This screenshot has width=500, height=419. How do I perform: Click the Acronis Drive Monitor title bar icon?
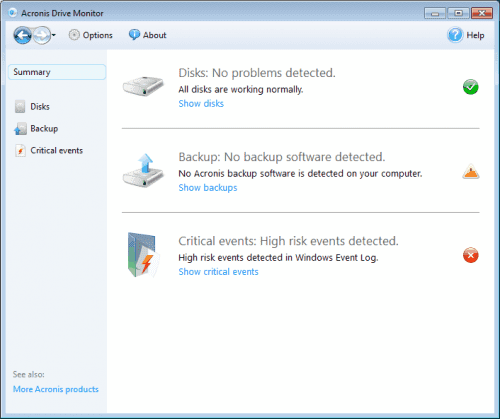[13, 13]
